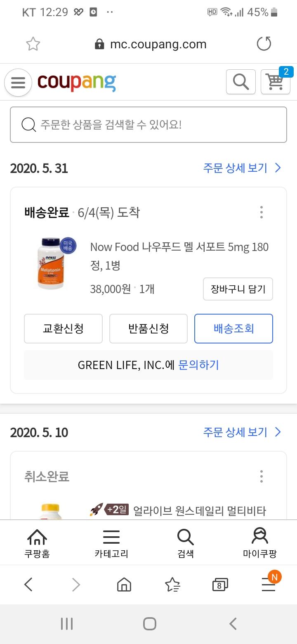
Task: Switch to the 마이쿠팡 tab
Action: click(260, 543)
